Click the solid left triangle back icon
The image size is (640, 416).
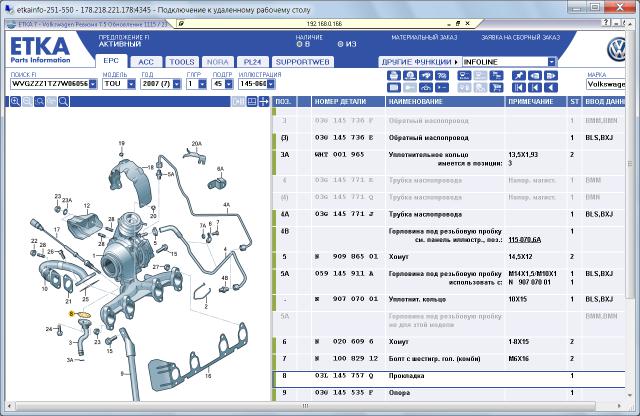point(551,87)
